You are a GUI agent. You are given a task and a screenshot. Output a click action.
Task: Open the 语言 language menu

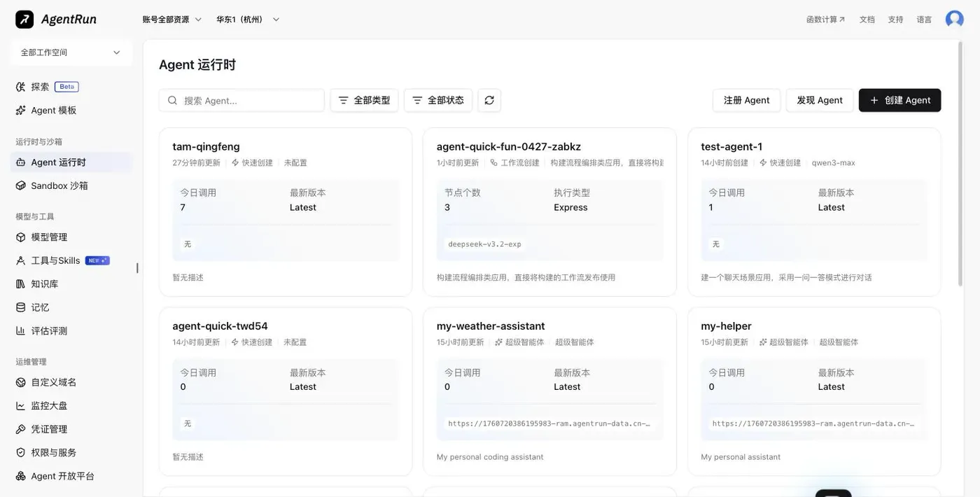tap(924, 20)
